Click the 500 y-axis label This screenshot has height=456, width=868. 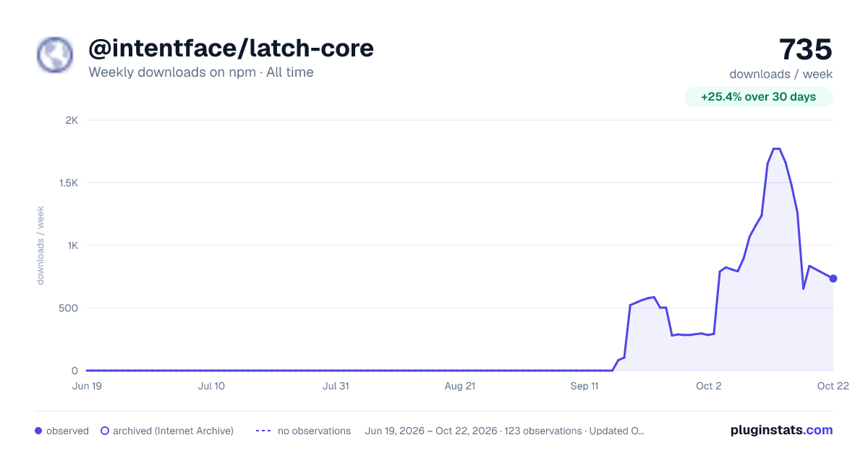pos(69,308)
